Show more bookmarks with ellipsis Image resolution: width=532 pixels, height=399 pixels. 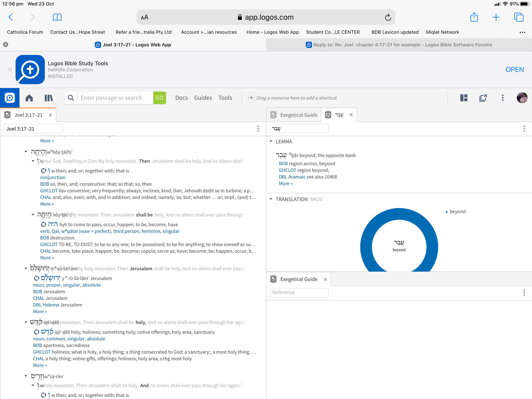click(x=522, y=32)
